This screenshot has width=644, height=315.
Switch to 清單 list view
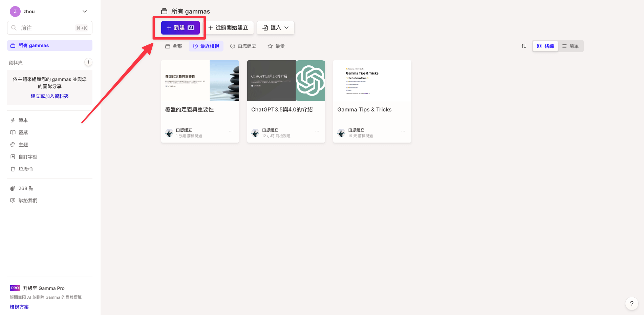tap(571, 46)
